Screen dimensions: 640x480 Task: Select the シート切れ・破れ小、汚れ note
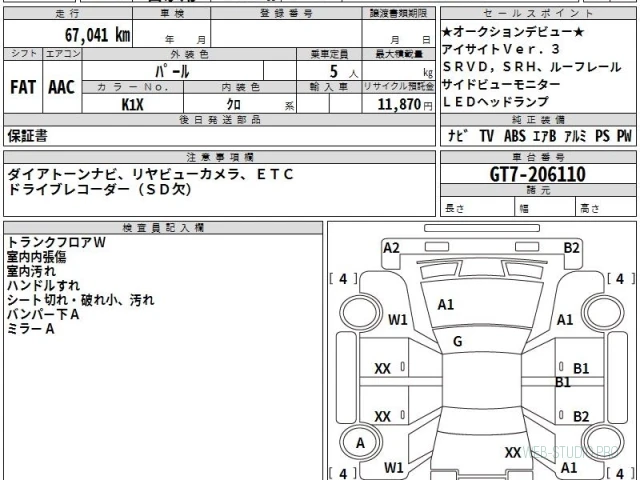click(x=81, y=300)
